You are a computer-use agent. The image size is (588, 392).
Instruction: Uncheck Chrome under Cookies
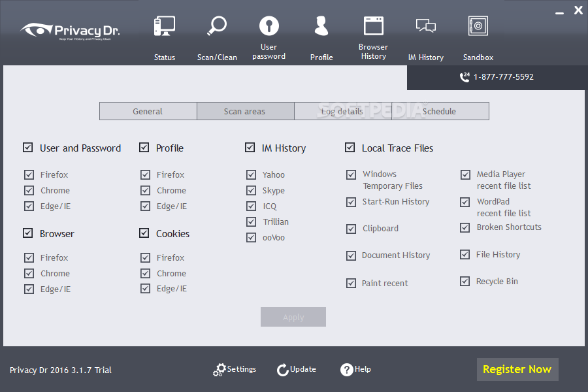click(x=145, y=274)
